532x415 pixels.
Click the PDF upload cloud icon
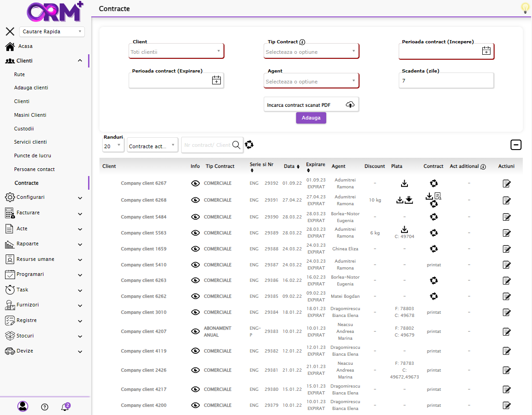[350, 105]
